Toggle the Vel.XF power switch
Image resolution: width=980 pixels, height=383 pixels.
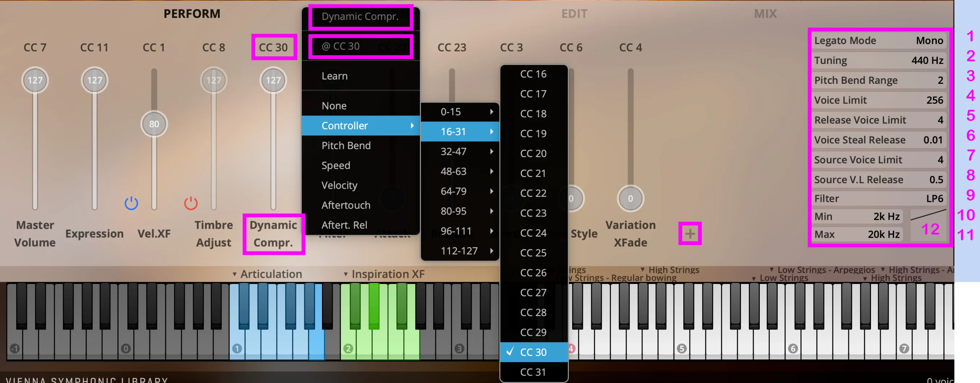pos(131,203)
